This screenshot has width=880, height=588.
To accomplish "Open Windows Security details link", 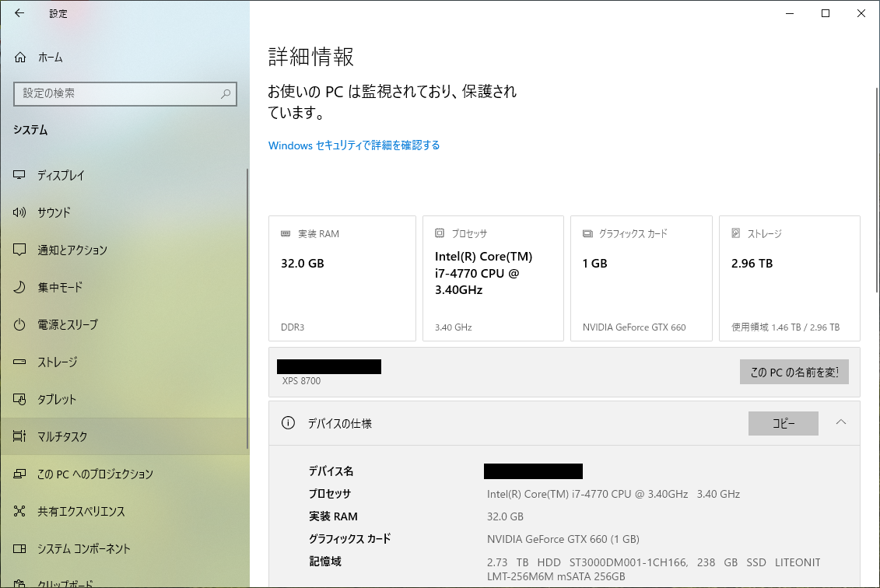I will pos(354,145).
